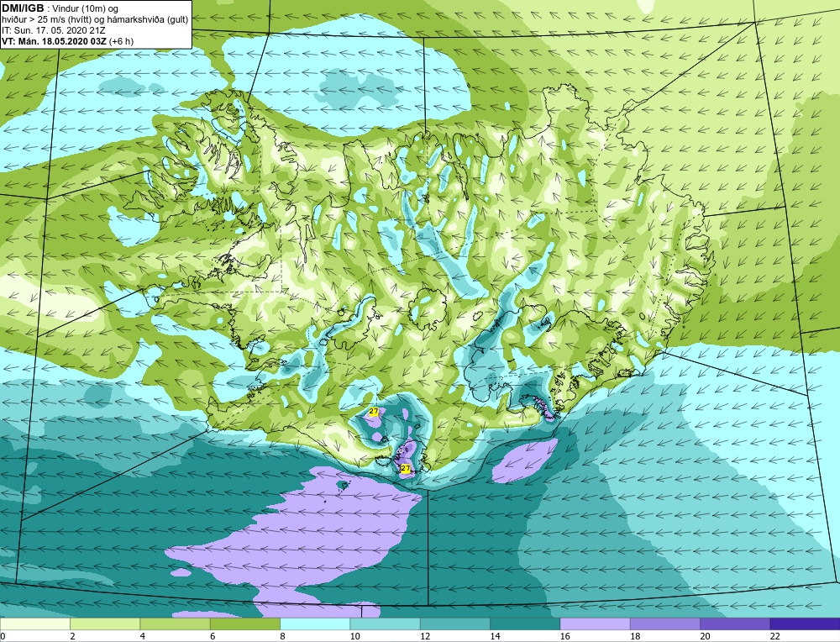Click the medium purple 18–20 m/s legend swatch
The width and height of the screenshot is (840, 642).
pos(664,624)
